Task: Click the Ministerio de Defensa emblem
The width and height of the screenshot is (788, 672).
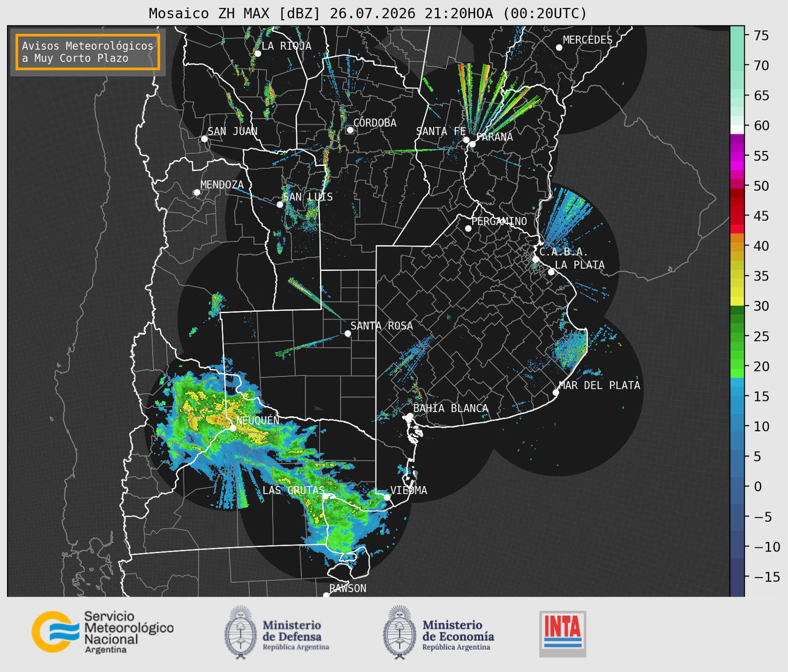Action: pos(241,633)
